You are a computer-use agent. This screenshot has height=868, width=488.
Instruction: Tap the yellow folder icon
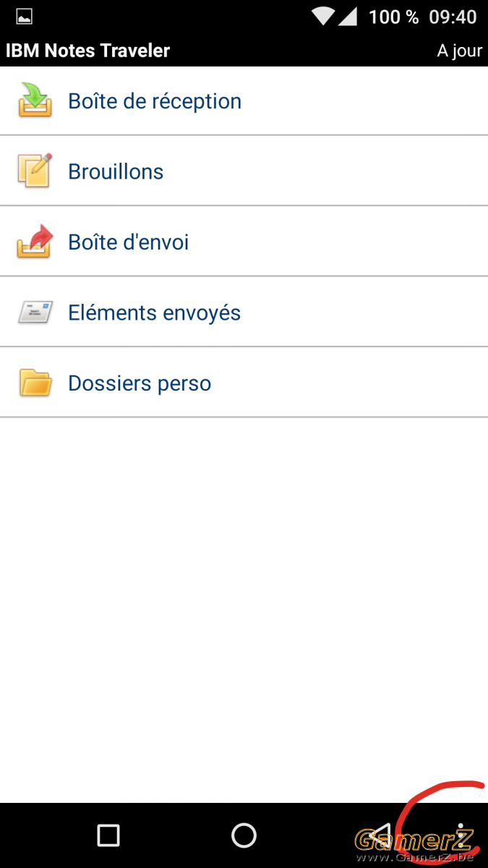pyautogui.click(x=35, y=383)
